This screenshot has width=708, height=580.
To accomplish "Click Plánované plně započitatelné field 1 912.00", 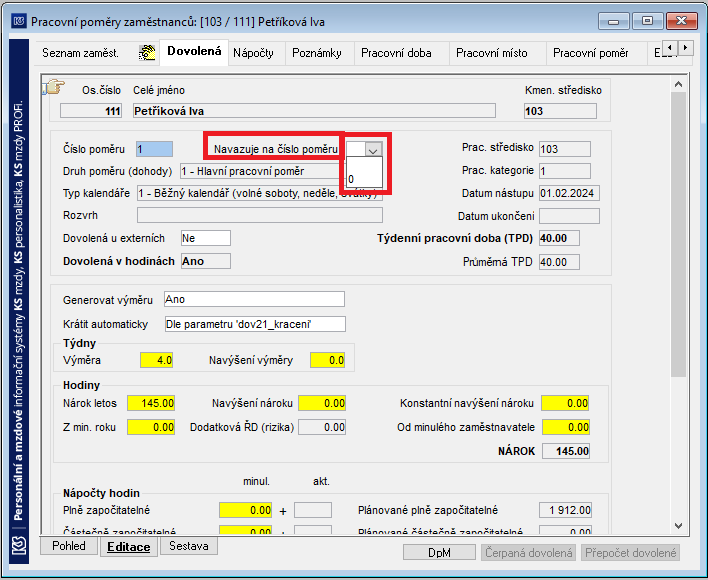I will (565, 510).
